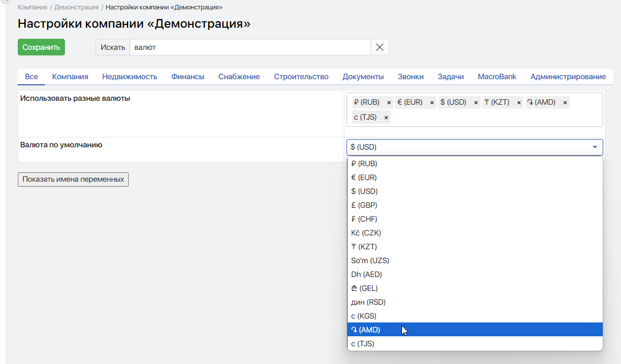This screenshot has width=621, height=364.
Task: Collapse the default currency dropdown arrow
Action: click(594, 147)
